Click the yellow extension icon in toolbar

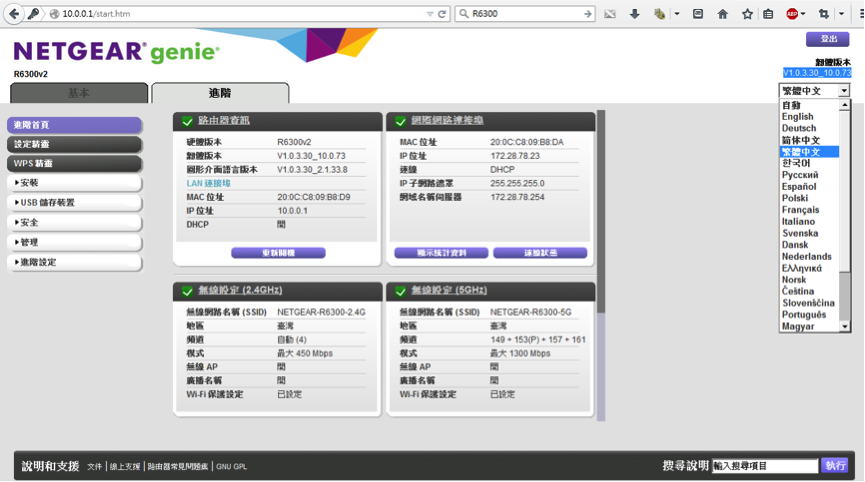[659, 14]
